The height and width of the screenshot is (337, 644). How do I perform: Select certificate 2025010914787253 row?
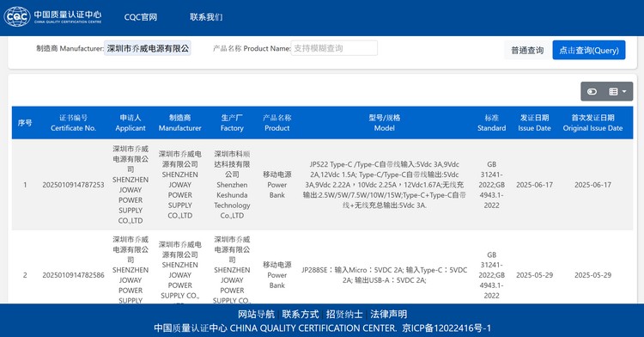pos(322,185)
